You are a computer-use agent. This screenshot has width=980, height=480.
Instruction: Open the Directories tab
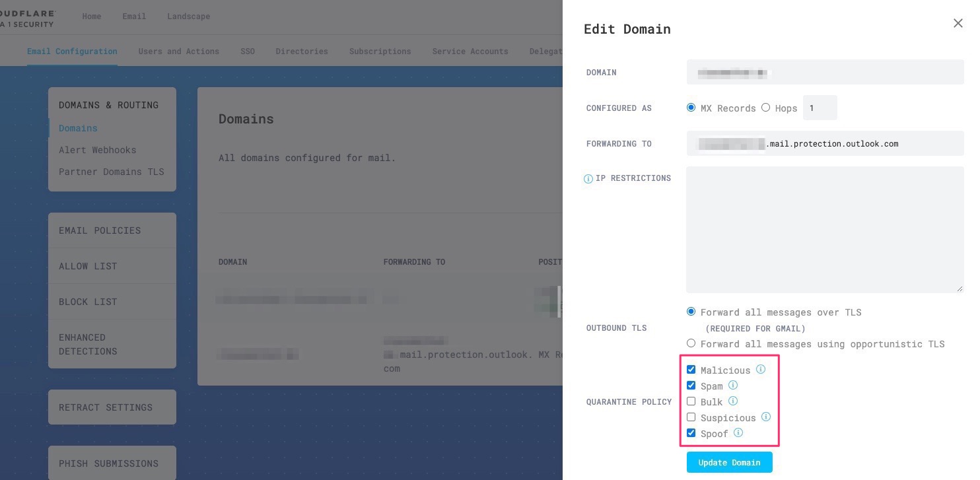point(302,51)
